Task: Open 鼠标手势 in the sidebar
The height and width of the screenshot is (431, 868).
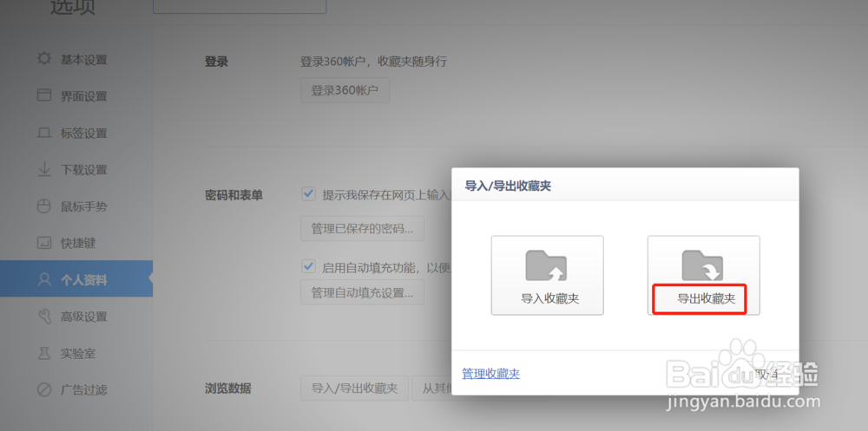Action: [76, 206]
